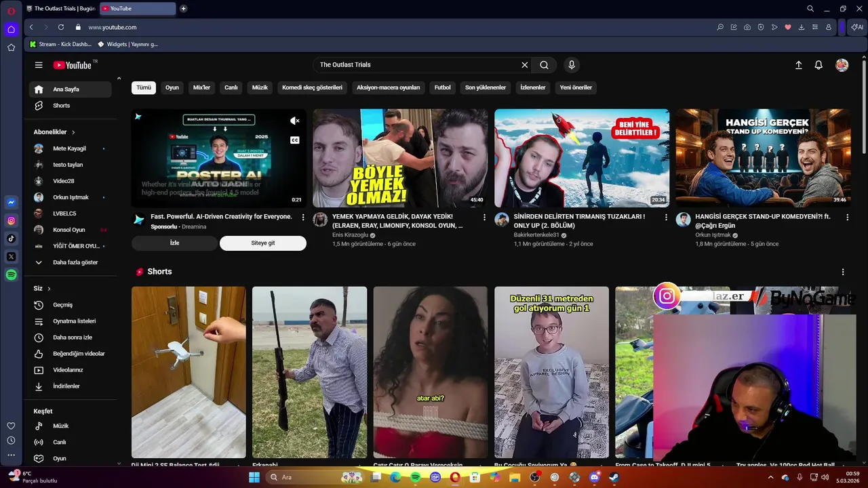The width and height of the screenshot is (868, 488).
Task: Click the magnifier search button
Action: coord(544,65)
